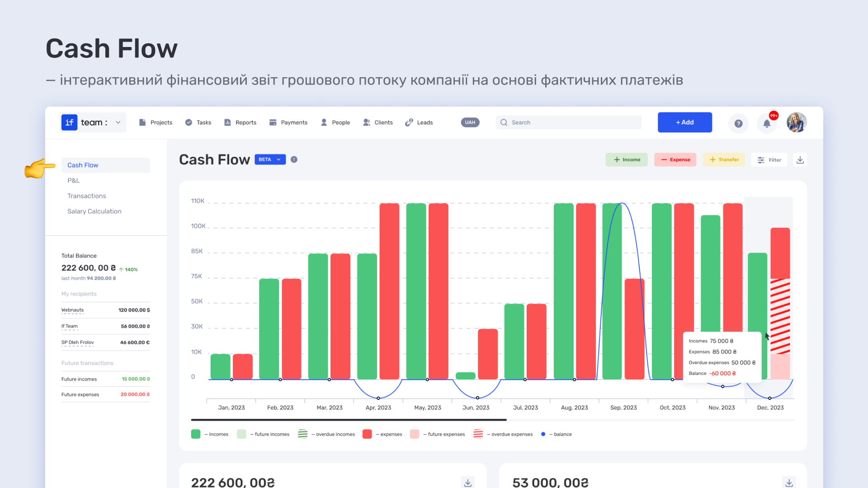The width and height of the screenshot is (868, 488).
Task: Open the Reports menu item
Action: click(240, 122)
